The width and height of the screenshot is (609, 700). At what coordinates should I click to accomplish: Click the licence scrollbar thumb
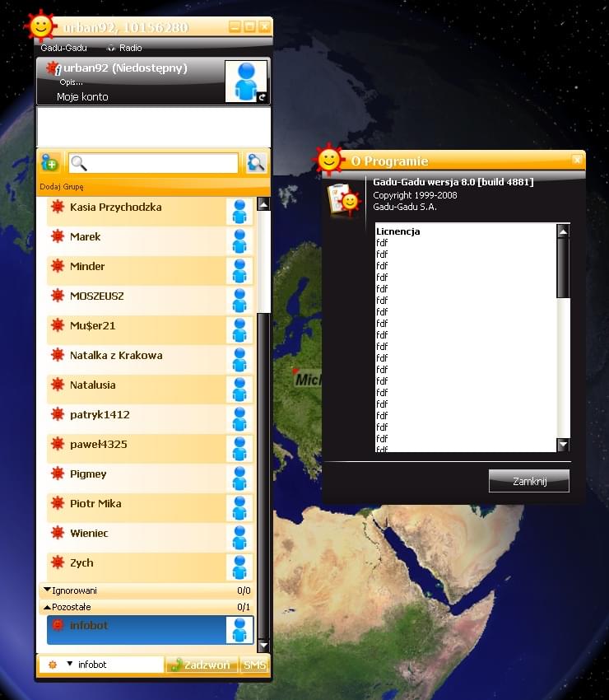pos(563,268)
